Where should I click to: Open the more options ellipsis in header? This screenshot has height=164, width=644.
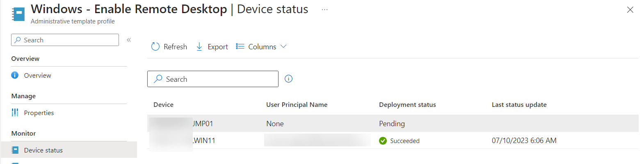click(x=324, y=9)
